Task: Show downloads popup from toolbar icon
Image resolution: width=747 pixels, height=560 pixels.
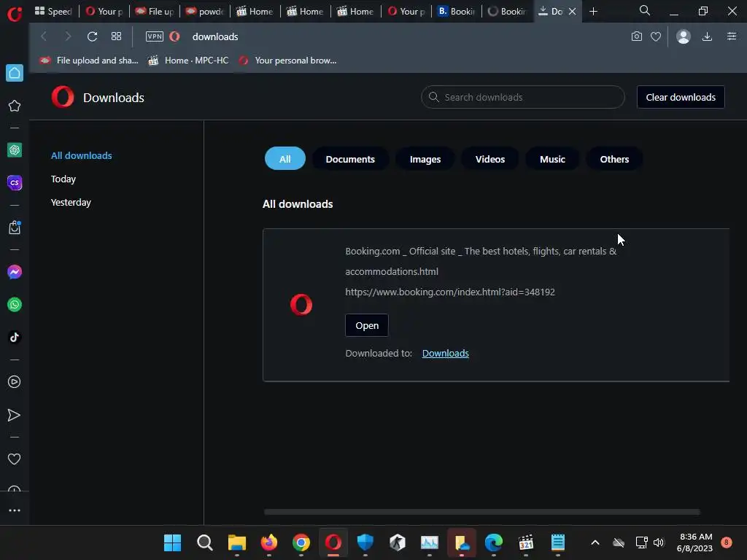Action: [x=707, y=36]
